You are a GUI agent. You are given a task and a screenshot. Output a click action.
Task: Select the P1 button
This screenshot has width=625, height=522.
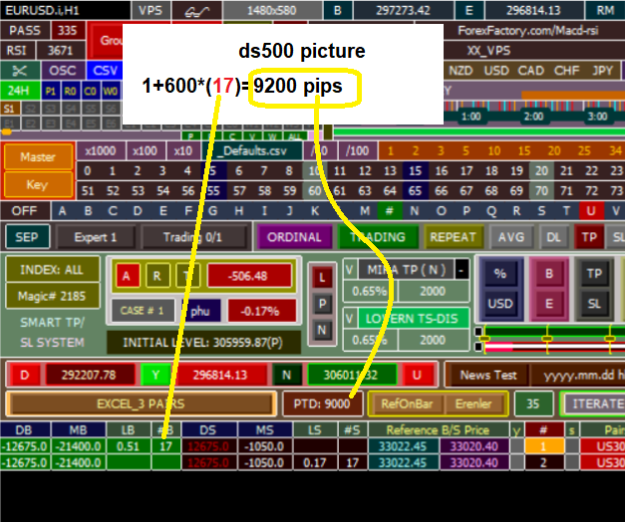pyautogui.click(x=50, y=91)
